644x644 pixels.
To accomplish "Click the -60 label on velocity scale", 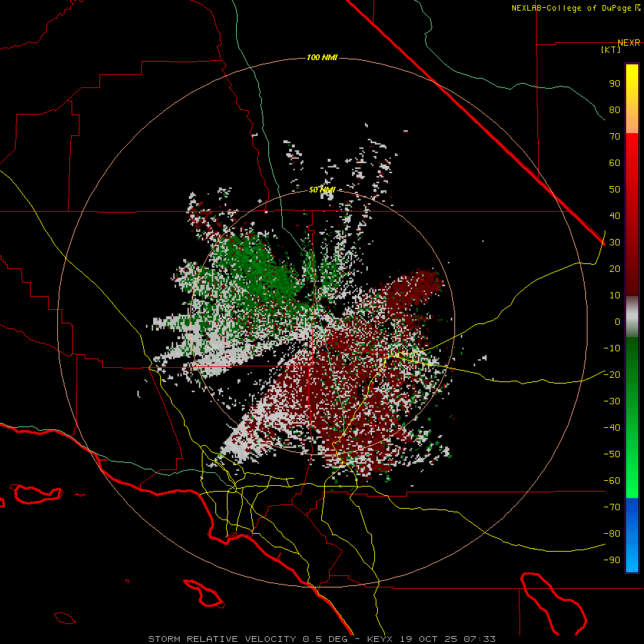I will [612, 481].
